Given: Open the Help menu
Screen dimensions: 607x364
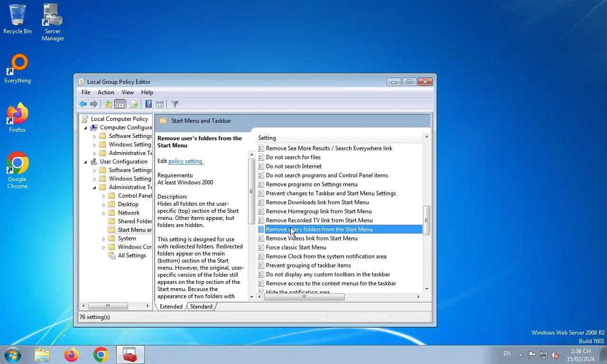Looking at the screenshot, I should click(x=147, y=92).
